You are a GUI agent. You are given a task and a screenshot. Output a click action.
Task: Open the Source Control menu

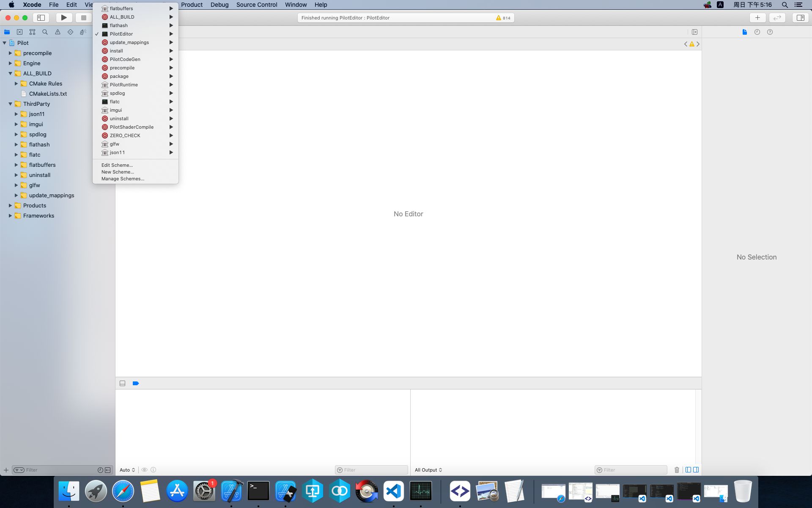pyautogui.click(x=257, y=5)
